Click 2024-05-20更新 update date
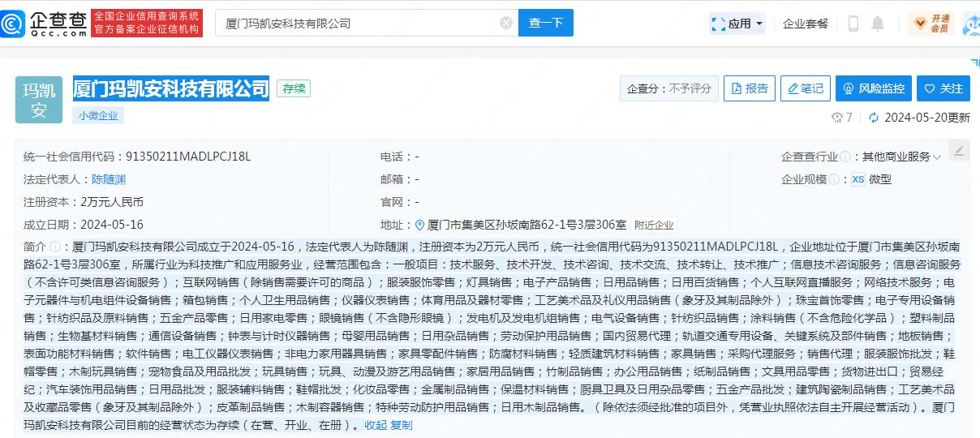 click(x=926, y=118)
